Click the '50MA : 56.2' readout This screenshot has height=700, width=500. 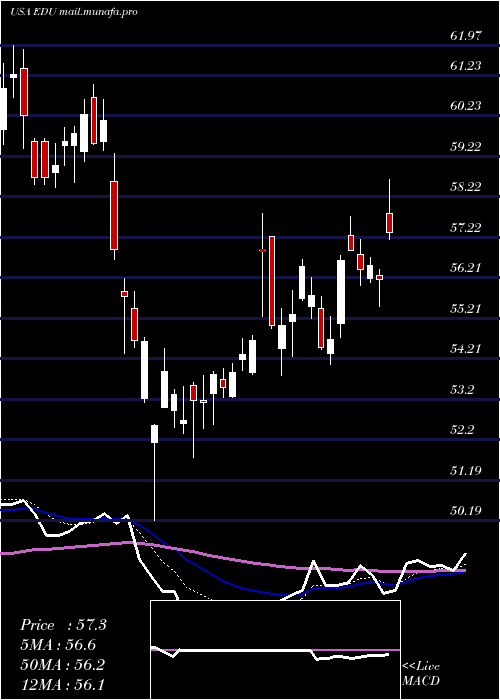(62, 665)
